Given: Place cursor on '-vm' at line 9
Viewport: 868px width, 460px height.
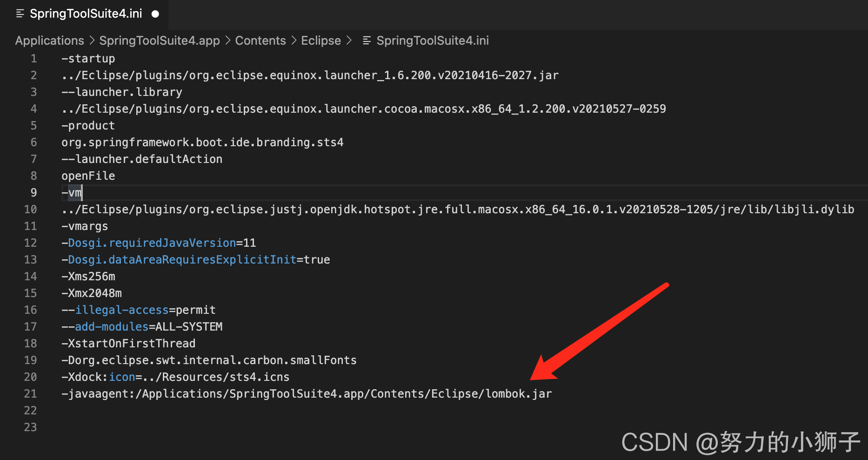Looking at the screenshot, I should click(72, 193).
